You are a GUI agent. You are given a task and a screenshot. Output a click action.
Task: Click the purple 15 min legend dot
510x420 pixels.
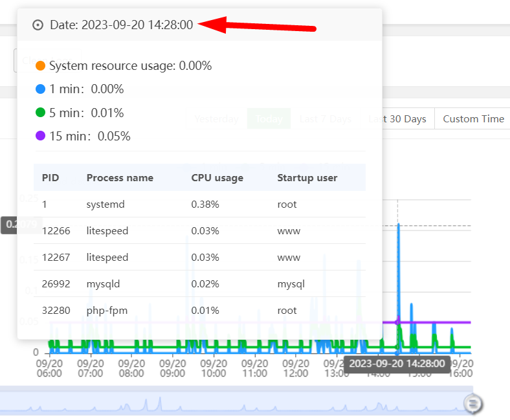[x=40, y=136]
